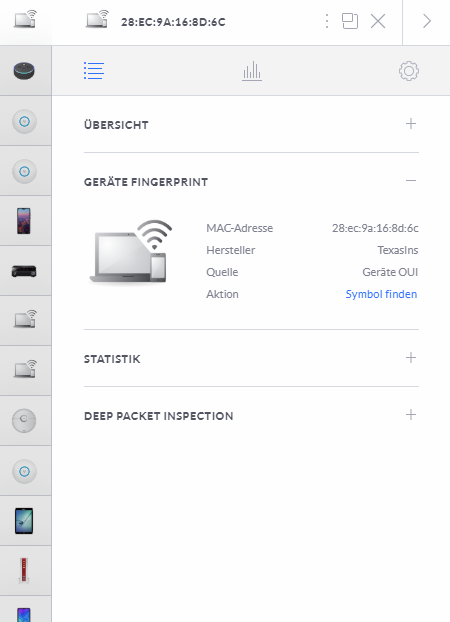The width and height of the screenshot is (450, 622).
Task: Click the large laptop fingerprint image
Action: pyautogui.click(x=131, y=252)
